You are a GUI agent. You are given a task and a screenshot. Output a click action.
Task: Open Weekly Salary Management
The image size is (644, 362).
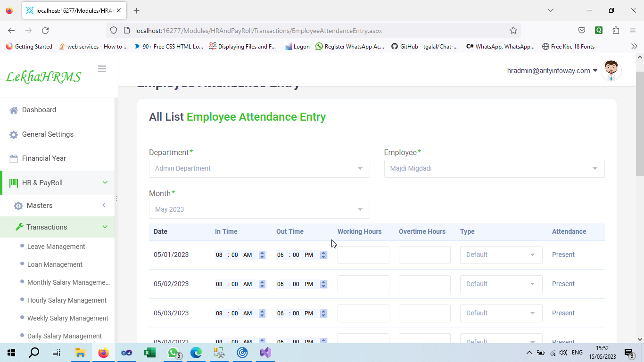pos(68,318)
